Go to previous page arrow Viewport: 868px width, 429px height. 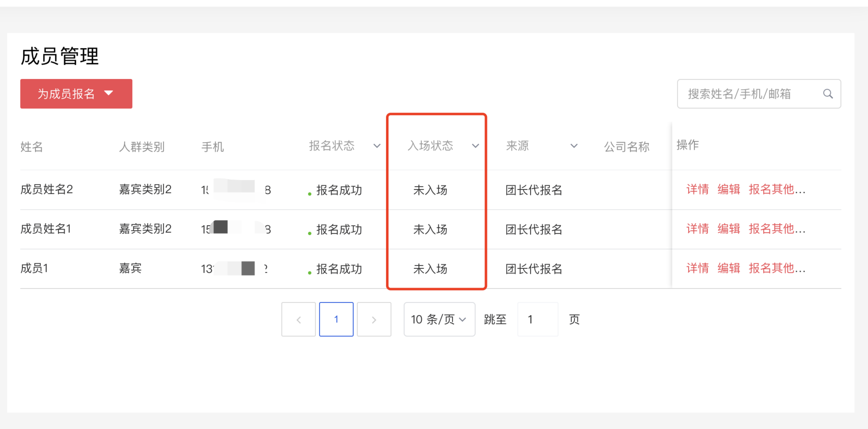[299, 319]
